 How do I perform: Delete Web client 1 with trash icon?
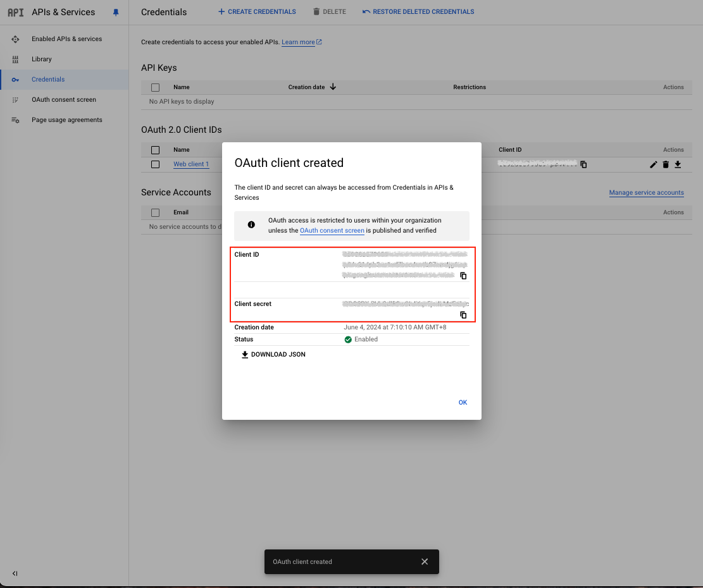pos(665,165)
